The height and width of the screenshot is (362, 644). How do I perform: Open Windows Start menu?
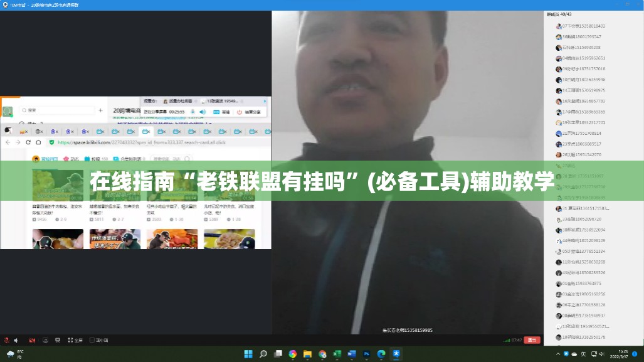coord(248,354)
